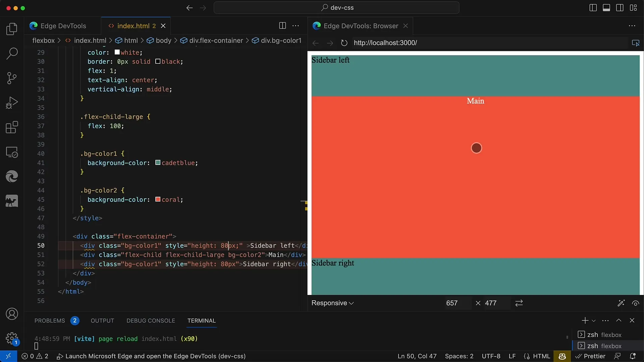The image size is (644, 362).
Task: Select the Edge DevTools: Browser tab
Action: pos(361,26)
